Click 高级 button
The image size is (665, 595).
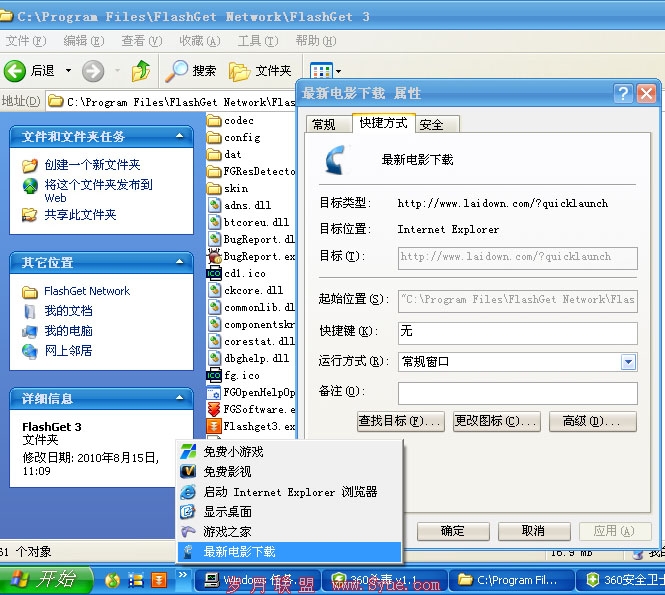pos(592,421)
